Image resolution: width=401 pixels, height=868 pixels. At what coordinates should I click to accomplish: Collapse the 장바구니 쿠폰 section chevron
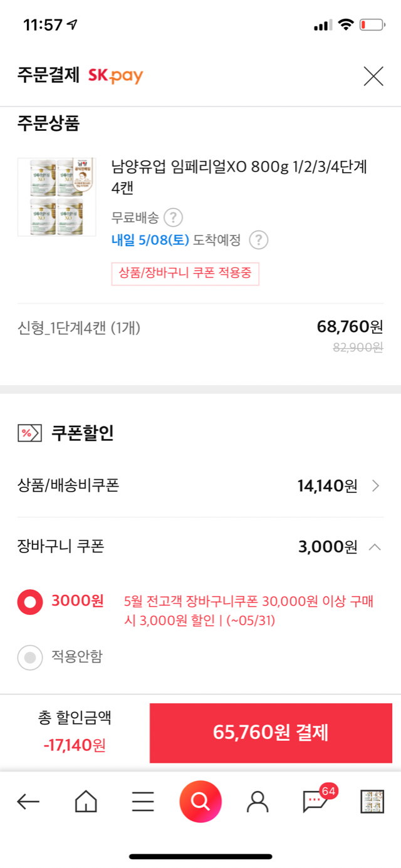click(x=375, y=547)
